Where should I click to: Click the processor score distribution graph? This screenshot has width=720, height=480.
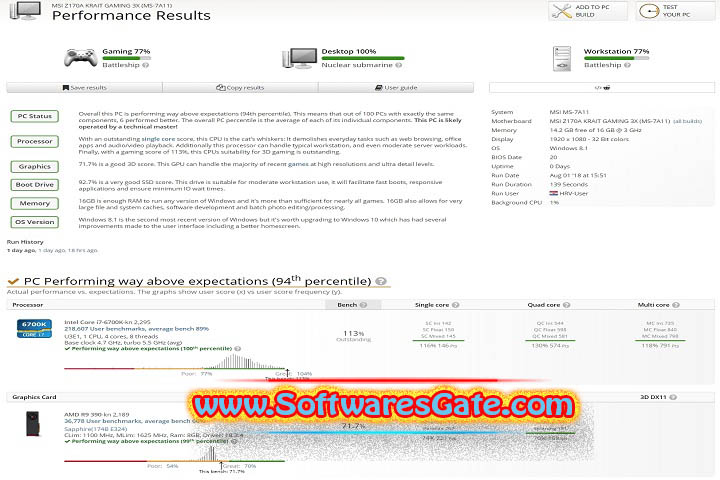point(174,363)
